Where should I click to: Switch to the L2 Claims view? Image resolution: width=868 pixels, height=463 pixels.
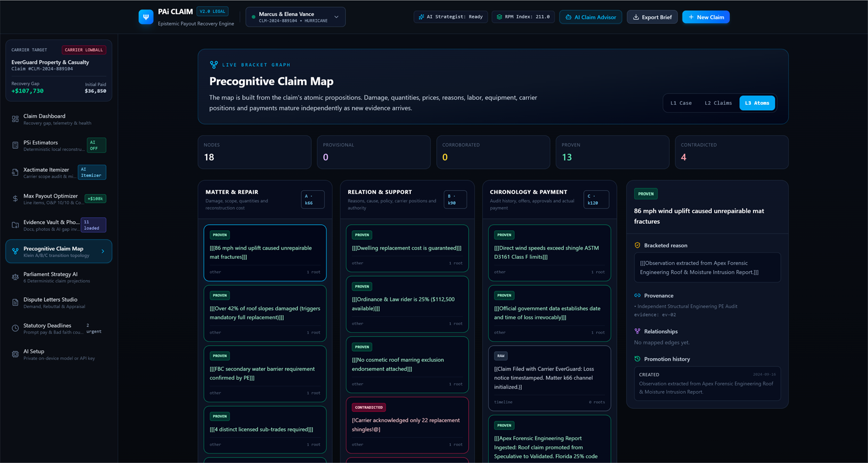(x=718, y=103)
